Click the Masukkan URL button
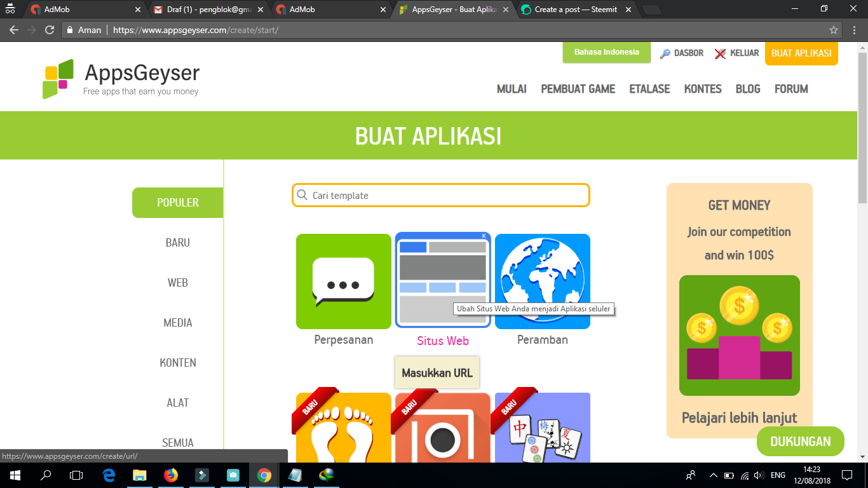Screen dimensions: 868x488 point(437,373)
